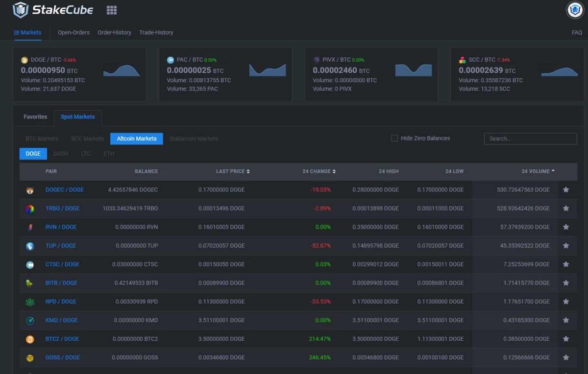Open the KMD / DOGE pair link
The image size is (588, 374).
[61, 320]
